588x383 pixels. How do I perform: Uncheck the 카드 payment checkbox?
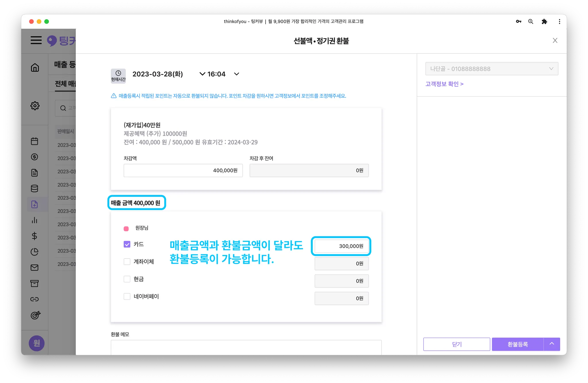(x=127, y=244)
